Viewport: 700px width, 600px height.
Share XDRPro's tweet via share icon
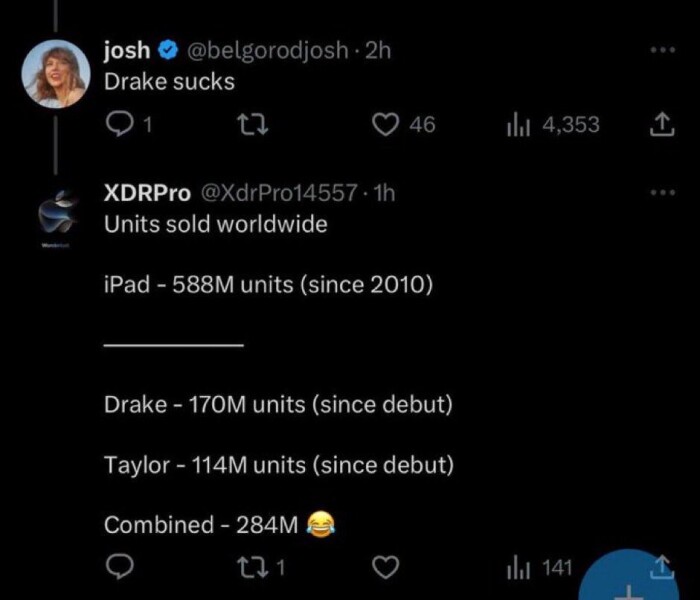pos(661,568)
